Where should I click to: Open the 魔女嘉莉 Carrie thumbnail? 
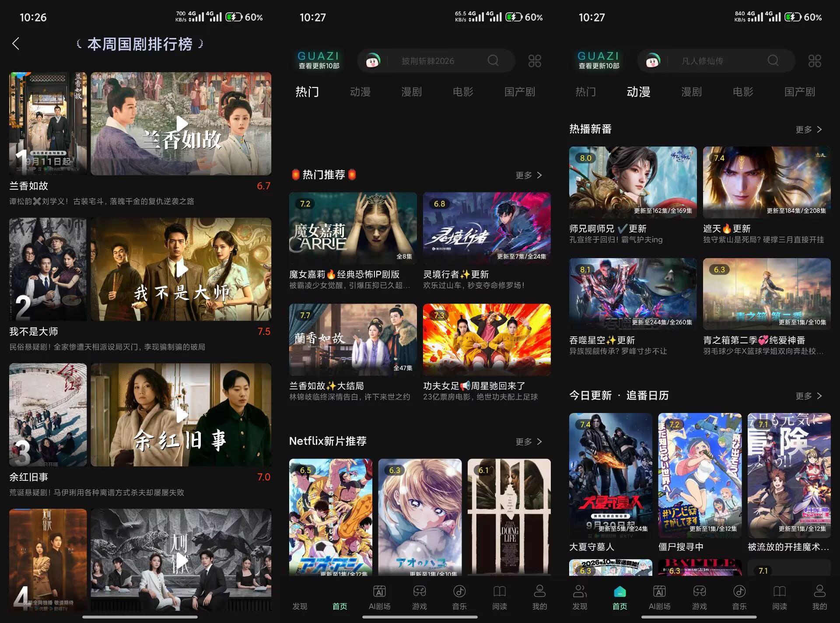click(353, 228)
